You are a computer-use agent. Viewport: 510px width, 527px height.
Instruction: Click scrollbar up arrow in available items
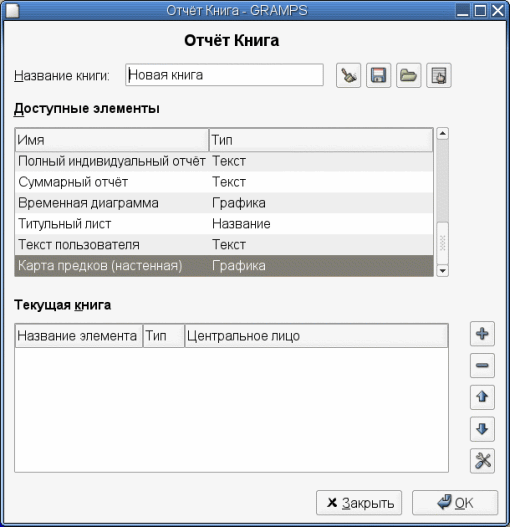click(442, 134)
